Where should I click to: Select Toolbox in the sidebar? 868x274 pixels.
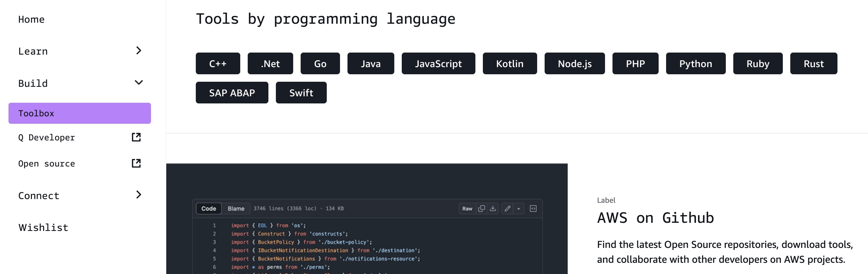coord(80,113)
